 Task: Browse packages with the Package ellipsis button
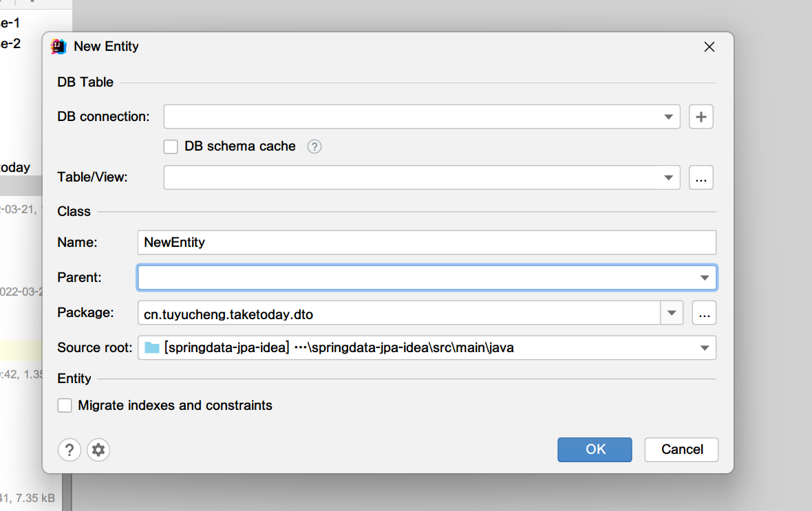703,312
